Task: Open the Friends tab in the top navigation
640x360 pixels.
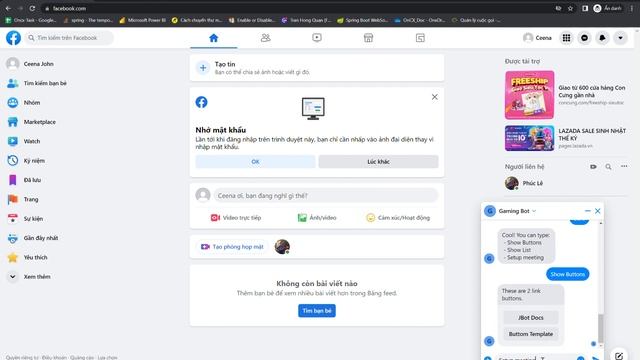Action: pyautogui.click(x=265, y=38)
